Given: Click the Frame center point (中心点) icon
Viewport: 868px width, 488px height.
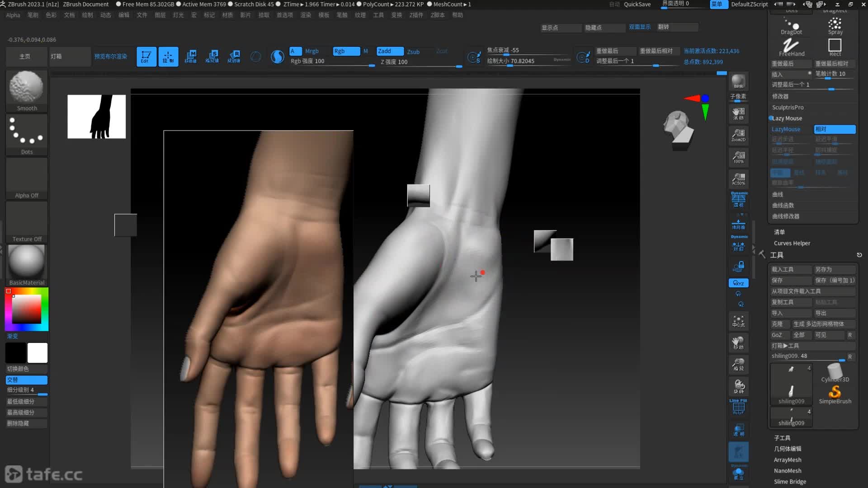Looking at the screenshot, I should coord(738,321).
